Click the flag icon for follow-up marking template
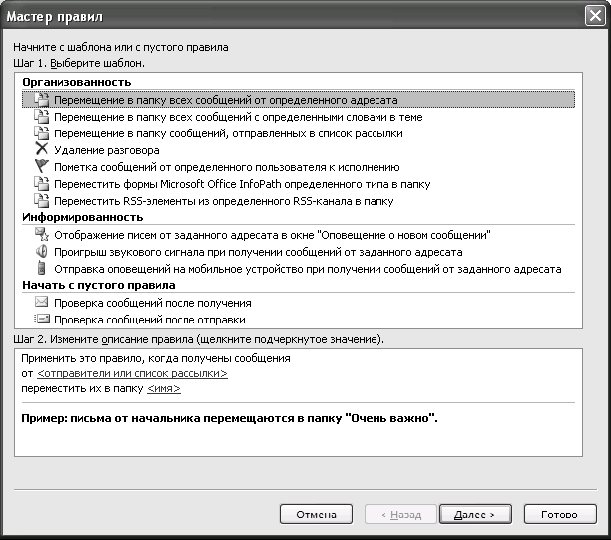 click(x=41, y=167)
